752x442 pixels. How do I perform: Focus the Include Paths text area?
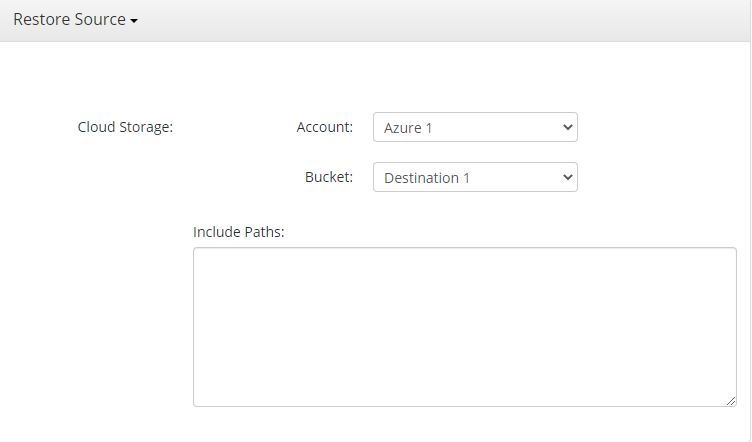pos(465,327)
